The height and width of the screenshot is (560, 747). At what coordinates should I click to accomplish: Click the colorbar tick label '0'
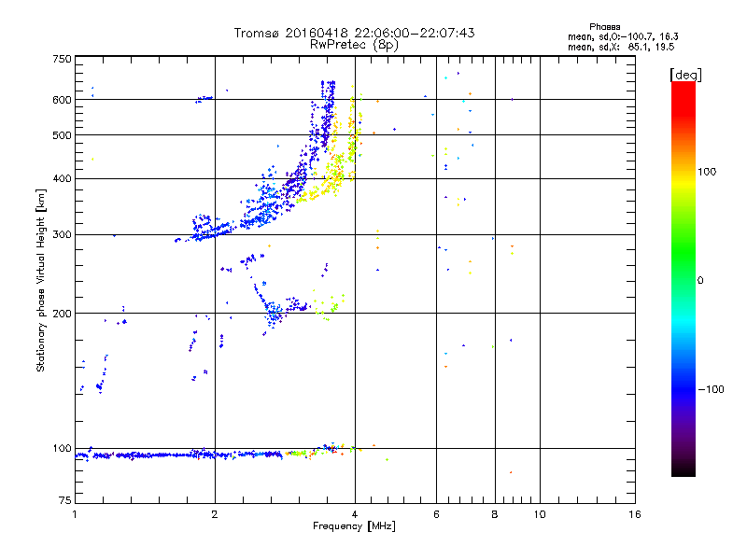[700, 280]
